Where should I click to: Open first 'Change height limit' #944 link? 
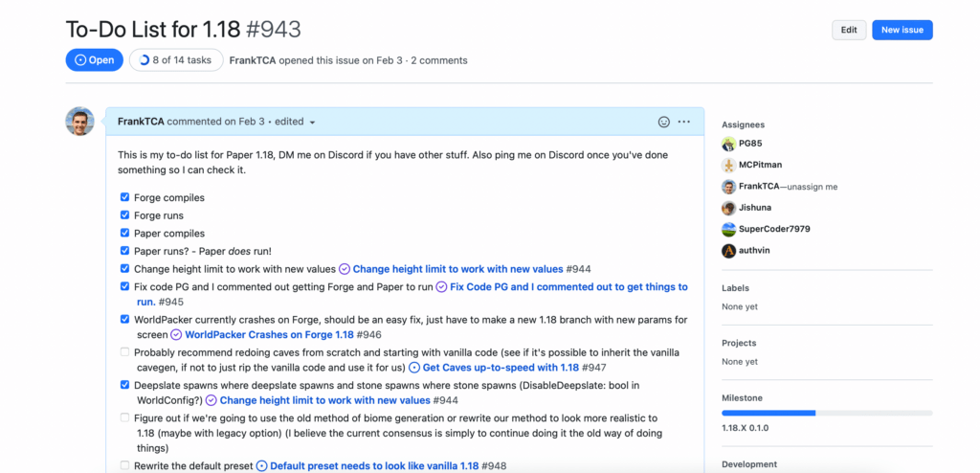457,269
